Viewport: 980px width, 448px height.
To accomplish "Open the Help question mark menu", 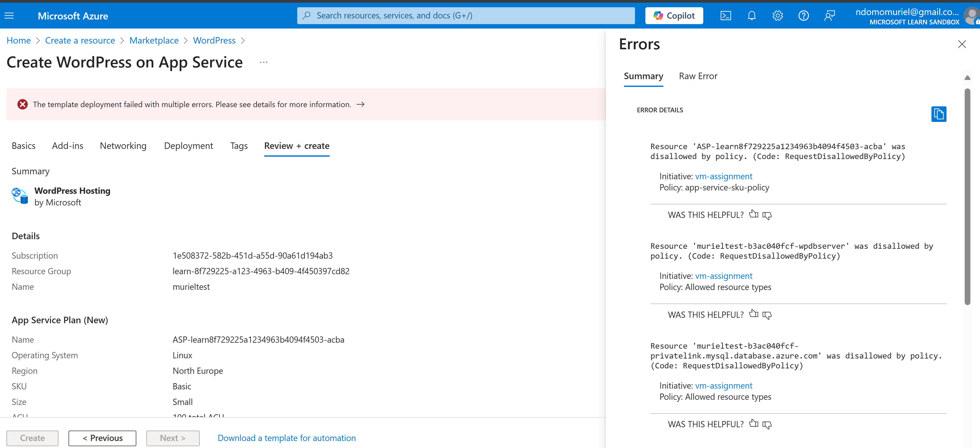I will [803, 16].
